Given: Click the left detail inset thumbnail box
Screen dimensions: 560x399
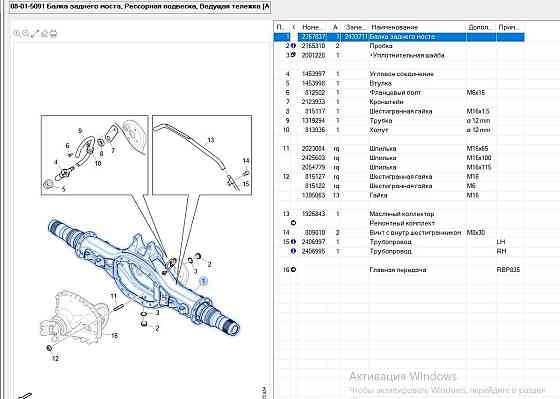Looking at the screenshot, I should (x=95, y=155).
